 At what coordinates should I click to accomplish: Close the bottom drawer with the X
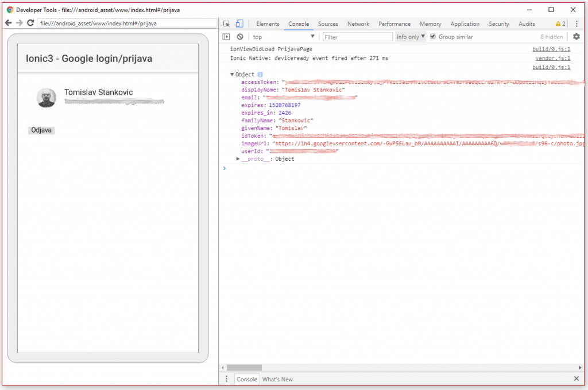tap(577, 379)
